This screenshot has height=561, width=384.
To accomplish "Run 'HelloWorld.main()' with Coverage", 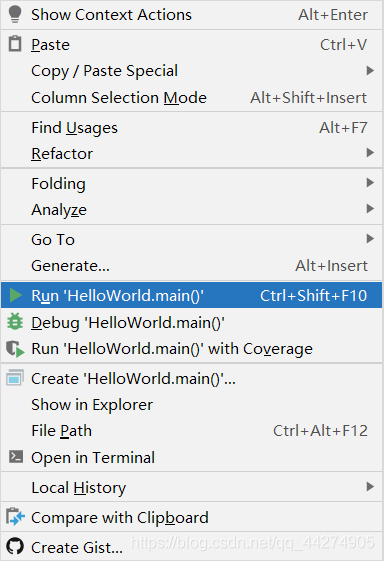I will coord(192,348).
